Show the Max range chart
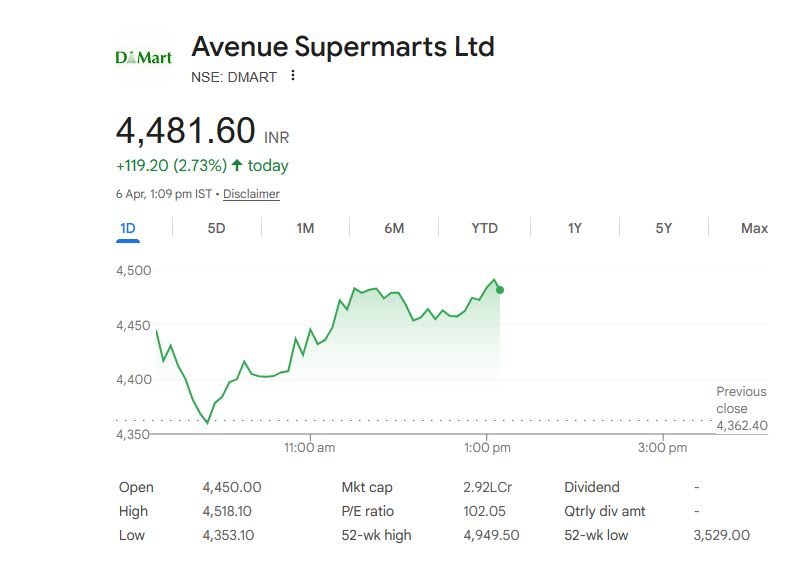 pyautogui.click(x=754, y=228)
